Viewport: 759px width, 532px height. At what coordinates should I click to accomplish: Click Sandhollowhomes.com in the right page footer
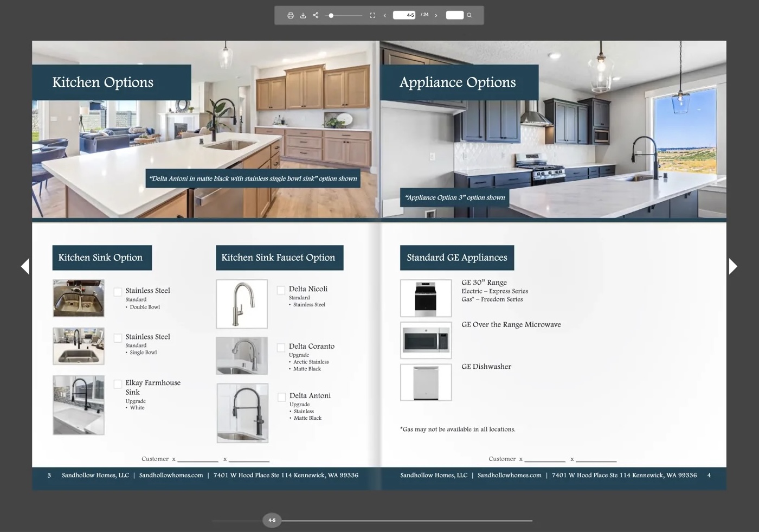(x=510, y=475)
